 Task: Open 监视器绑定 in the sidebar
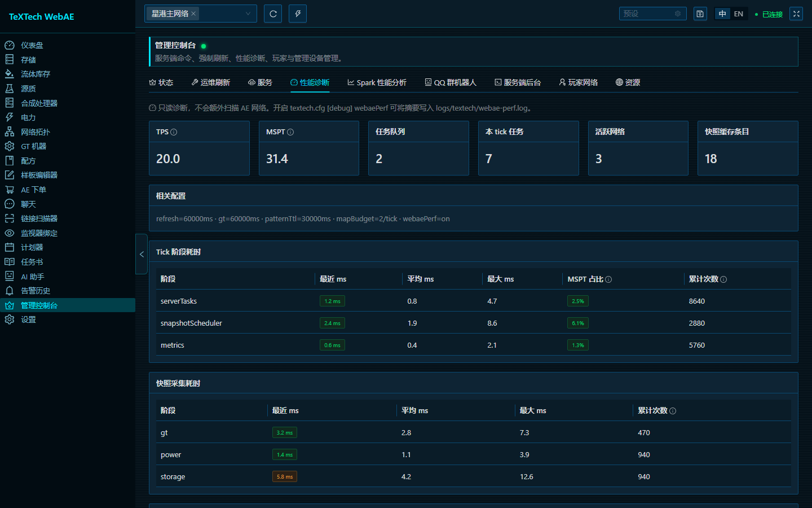pos(68,233)
